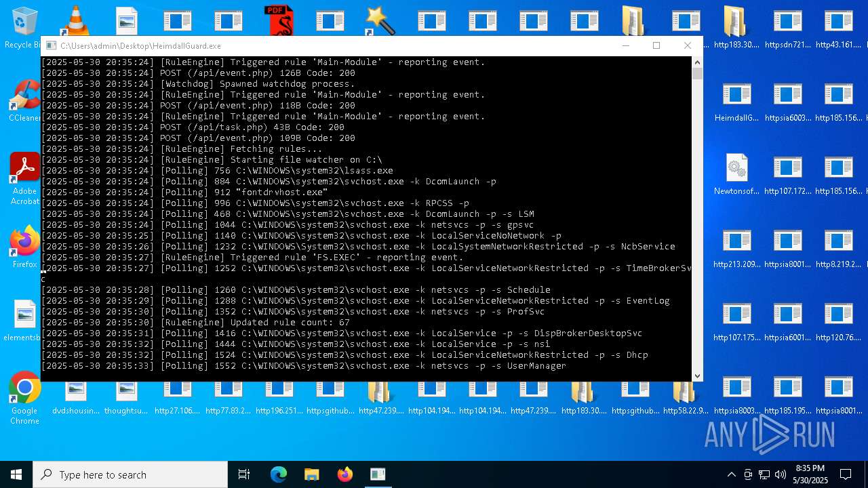Open the volume control tray icon
Image resolution: width=868 pixels, height=488 pixels.
tap(781, 474)
